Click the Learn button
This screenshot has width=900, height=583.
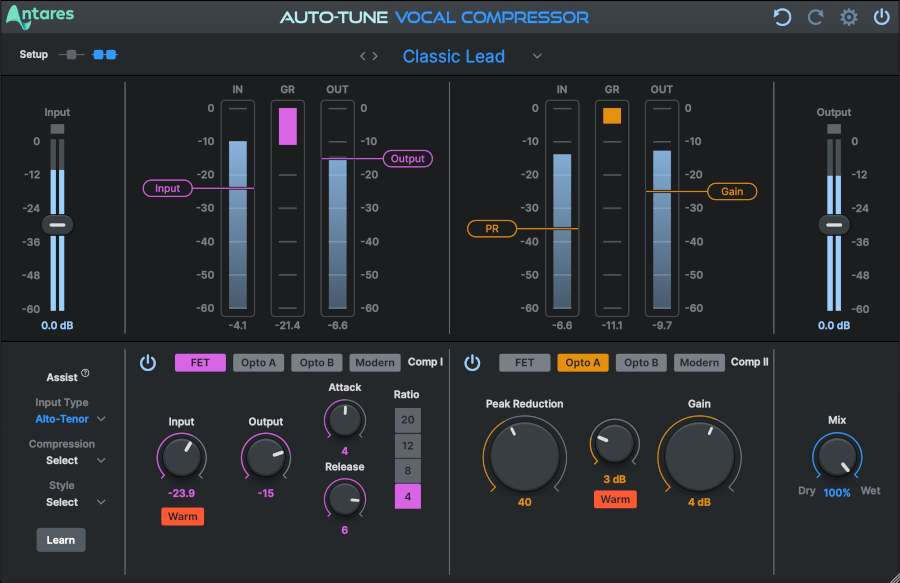(60, 539)
